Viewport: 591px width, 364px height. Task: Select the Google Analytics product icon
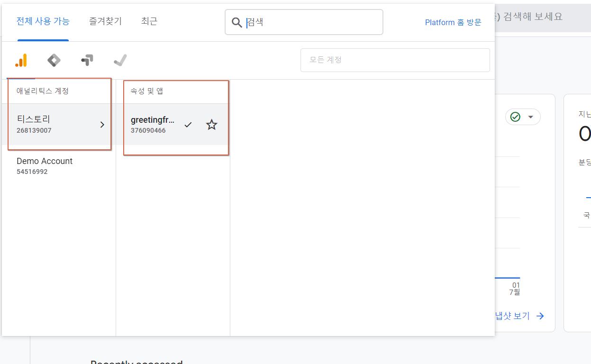(21, 60)
